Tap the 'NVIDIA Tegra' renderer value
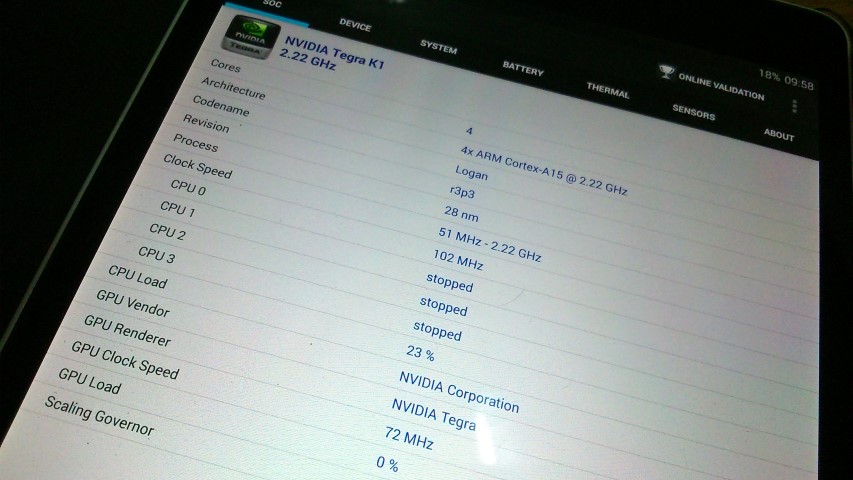 click(x=434, y=414)
